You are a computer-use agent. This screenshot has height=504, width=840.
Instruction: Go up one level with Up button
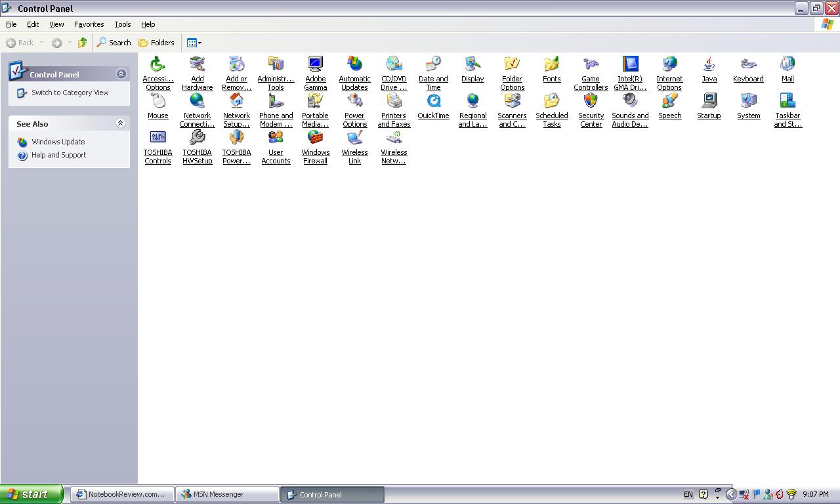tap(82, 43)
